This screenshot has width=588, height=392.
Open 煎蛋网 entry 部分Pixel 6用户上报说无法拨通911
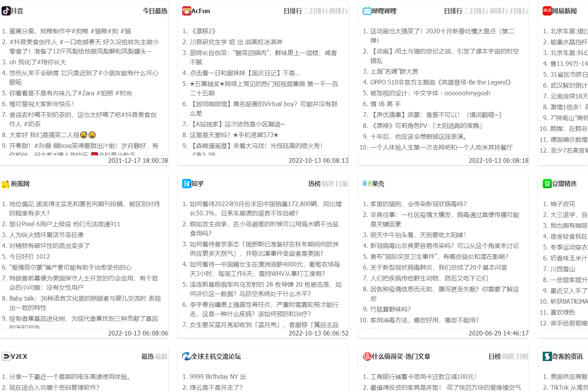coord(65,224)
